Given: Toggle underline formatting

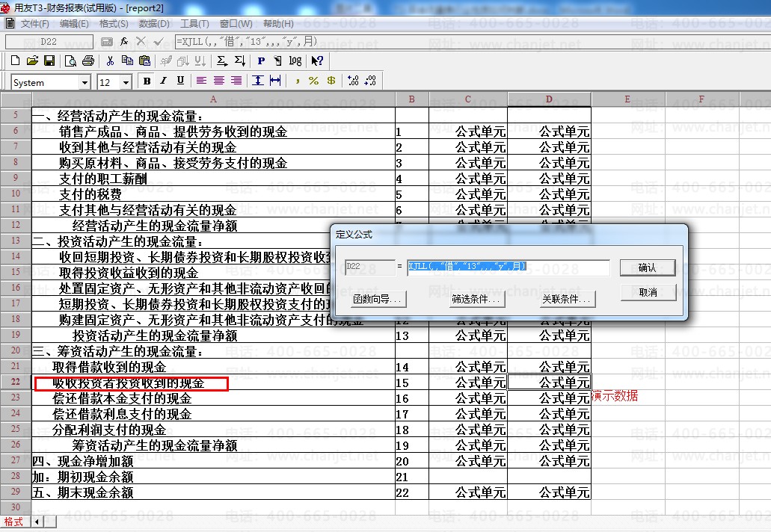Looking at the screenshot, I should [x=180, y=81].
